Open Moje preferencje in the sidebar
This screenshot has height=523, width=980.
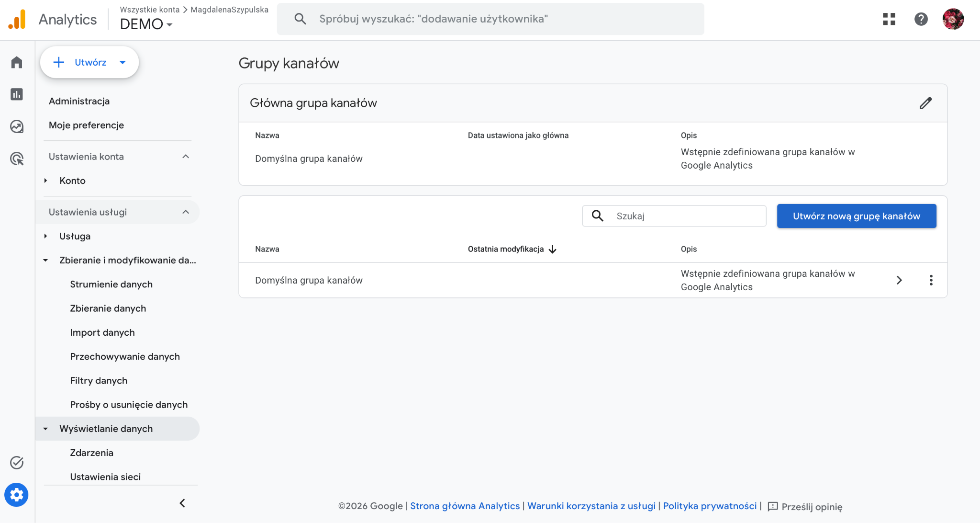[x=87, y=125]
